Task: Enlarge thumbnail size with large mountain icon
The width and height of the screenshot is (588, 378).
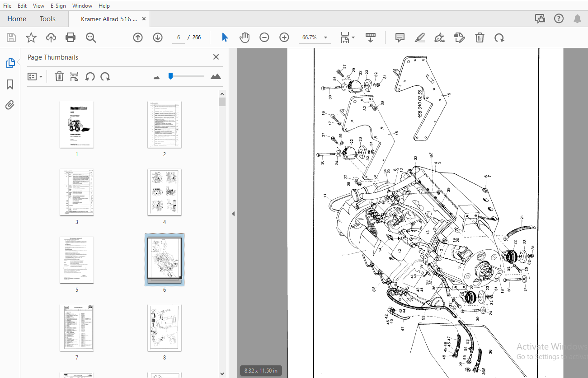Action: [216, 76]
